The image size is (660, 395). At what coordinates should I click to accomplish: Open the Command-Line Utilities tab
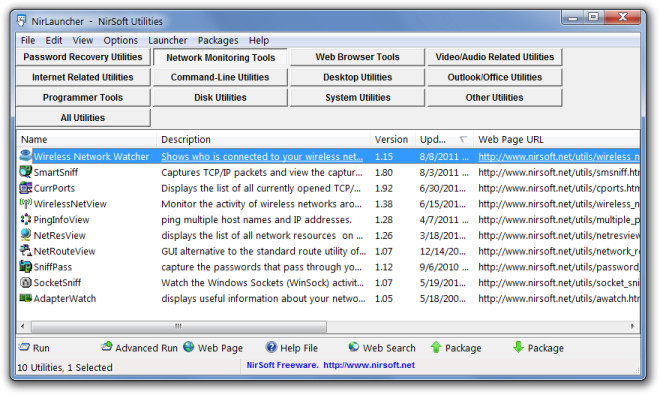coord(220,77)
